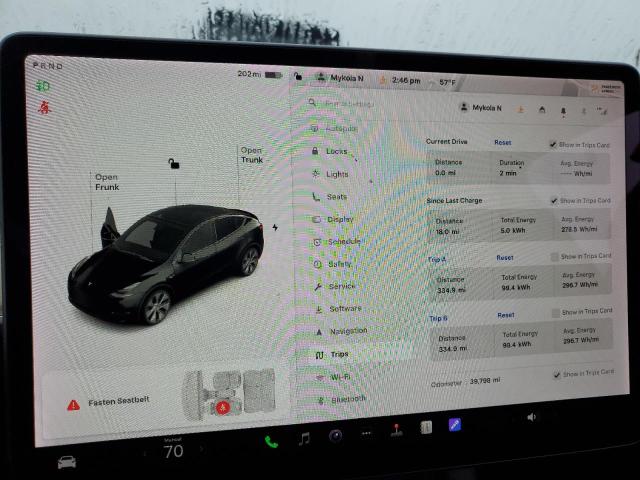
Task: Open the three-dots app launcher
Action: coord(366,434)
